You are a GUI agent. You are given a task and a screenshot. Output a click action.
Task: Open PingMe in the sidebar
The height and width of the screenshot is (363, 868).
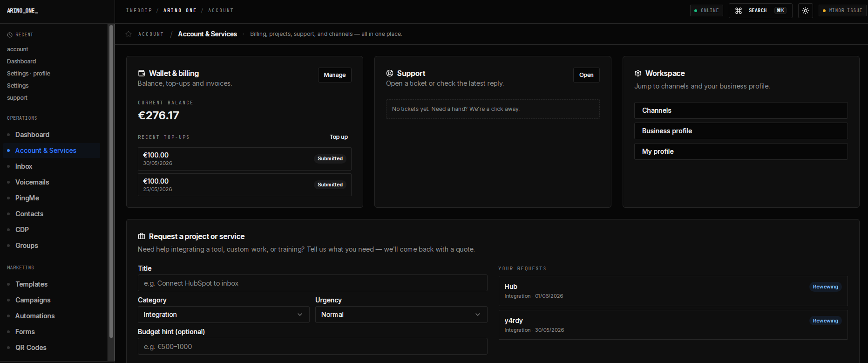52,198
